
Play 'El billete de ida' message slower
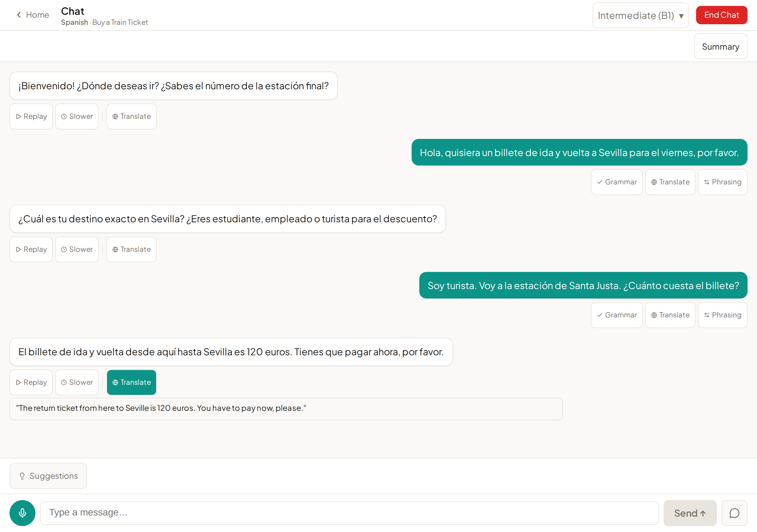(x=77, y=382)
